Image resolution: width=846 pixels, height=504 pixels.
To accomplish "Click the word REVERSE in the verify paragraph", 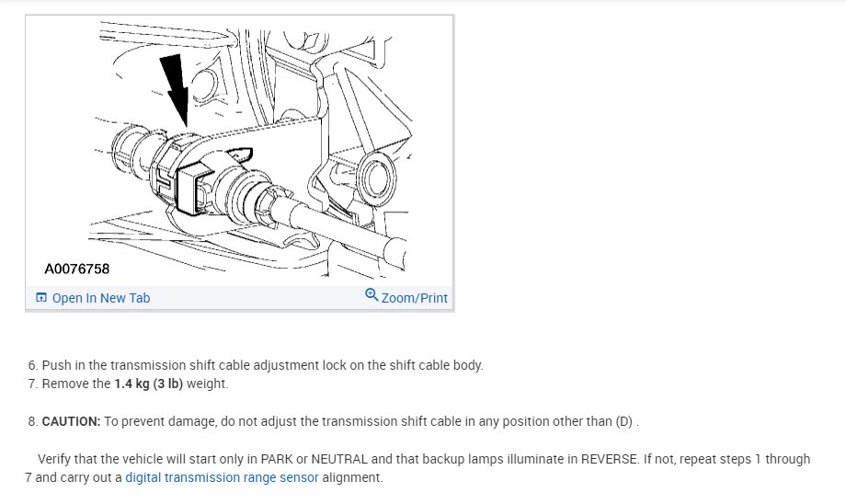I will (609, 459).
